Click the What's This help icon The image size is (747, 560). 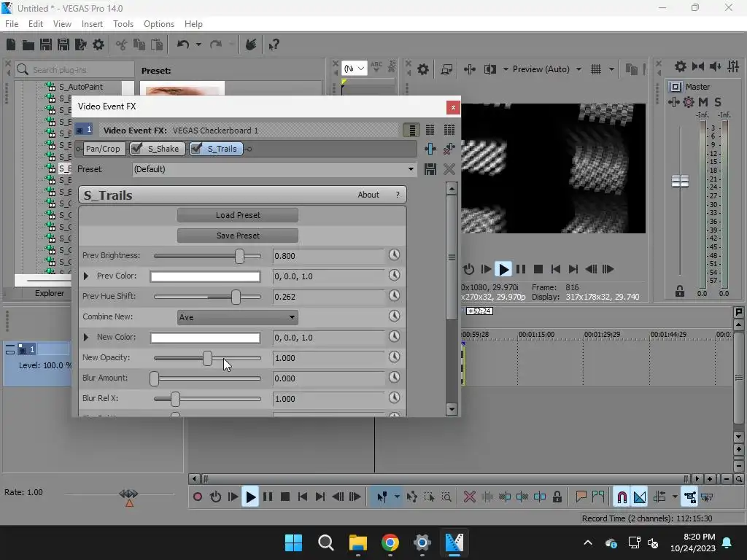[274, 44]
